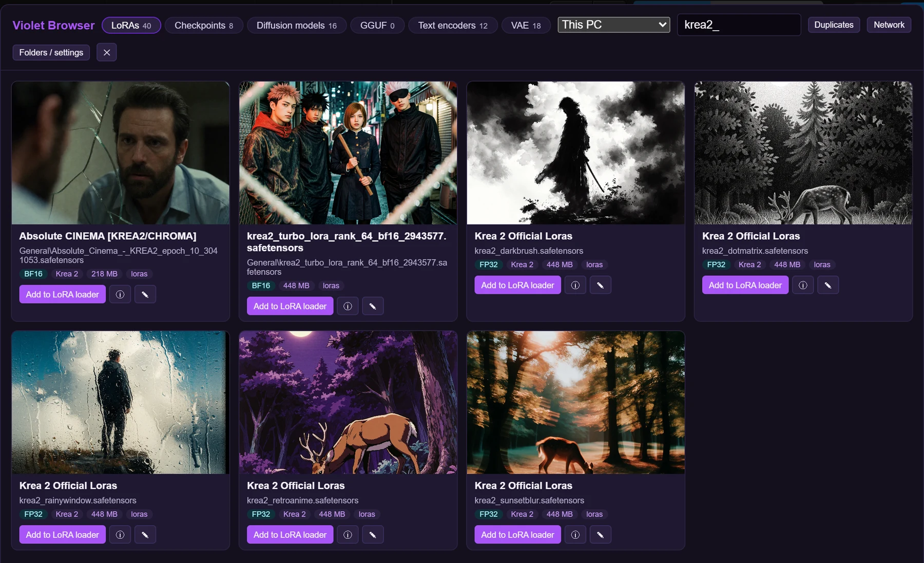Add krea2_sunsetblur to LoRA loader

pos(517,535)
